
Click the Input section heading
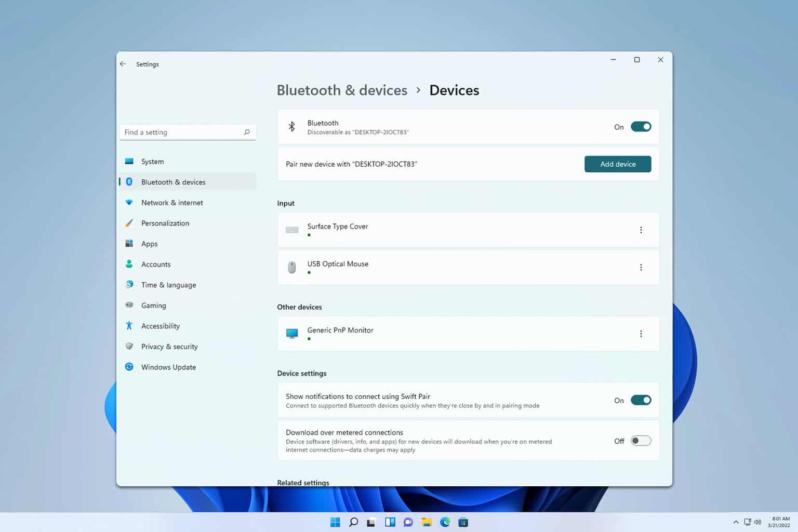[286, 203]
